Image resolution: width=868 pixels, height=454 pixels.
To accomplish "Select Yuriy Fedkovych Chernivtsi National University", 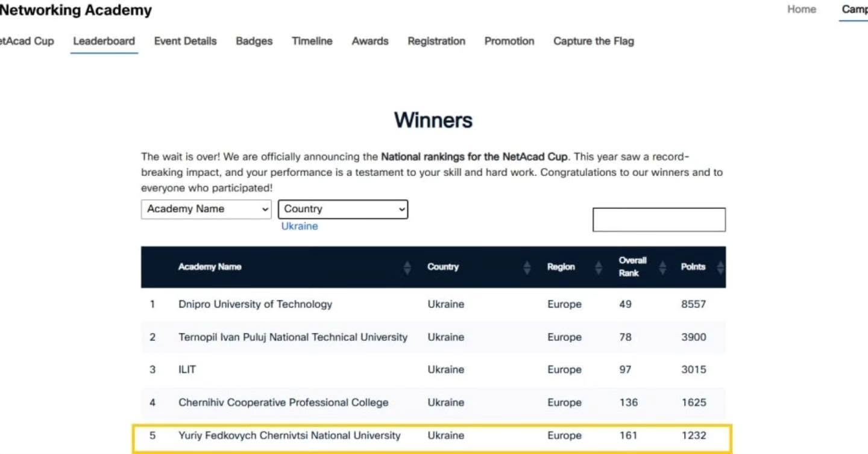I will coord(289,435).
